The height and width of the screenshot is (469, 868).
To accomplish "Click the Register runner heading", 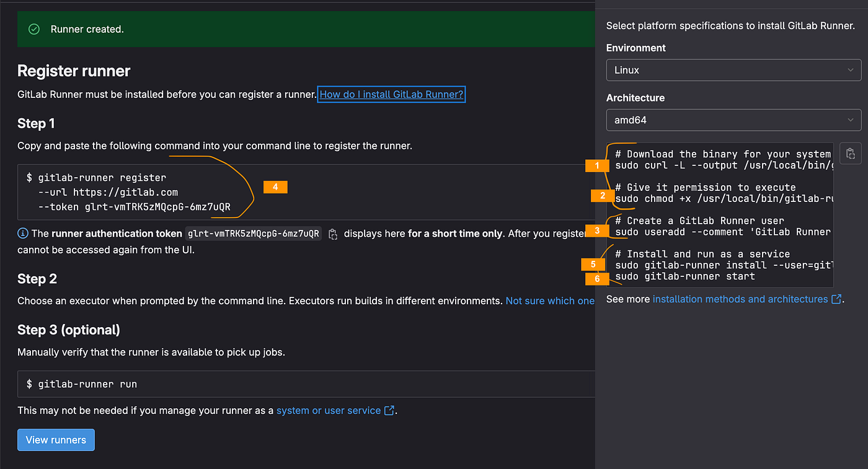I will (74, 71).
